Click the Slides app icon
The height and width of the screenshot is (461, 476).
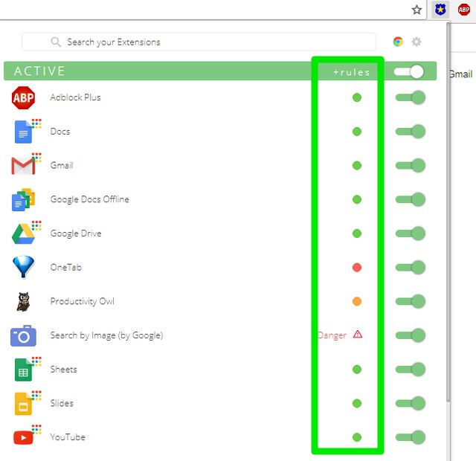pyautogui.click(x=23, y=404)
